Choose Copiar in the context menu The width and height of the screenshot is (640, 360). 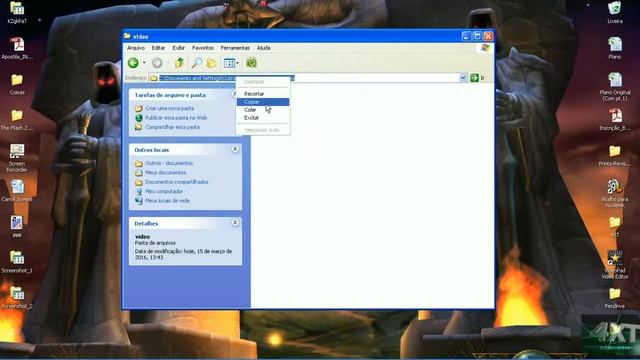(263, 102)
